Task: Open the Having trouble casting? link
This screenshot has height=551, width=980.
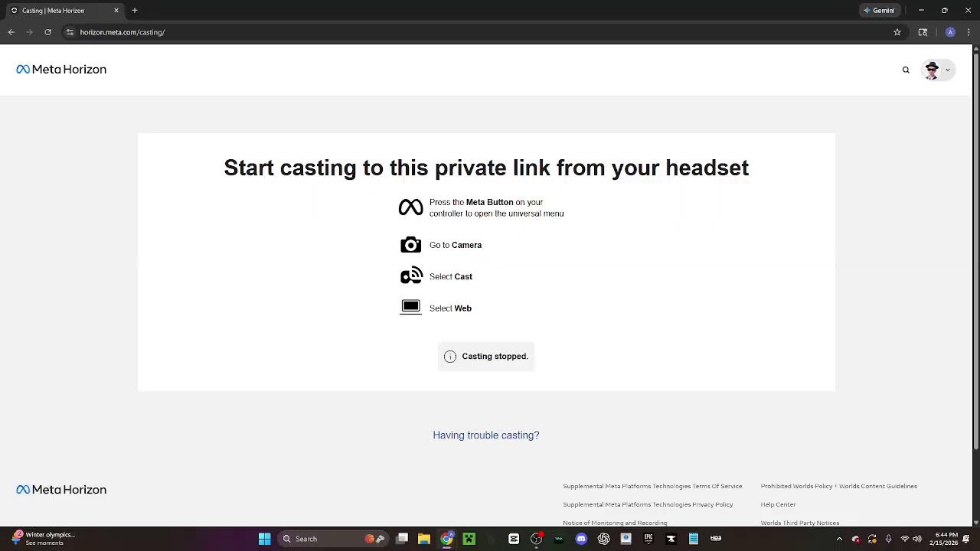Action: [486, 435]
